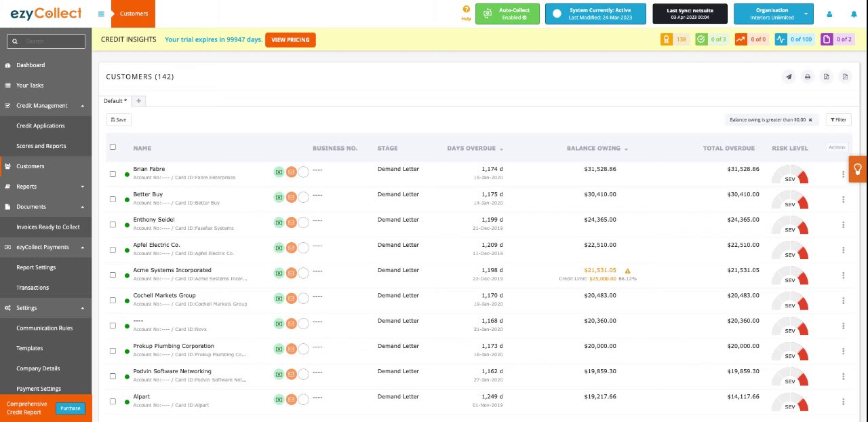Click the Filter button
The width and height of the screenshot is (868, 422).
click(x=839, y=120)
